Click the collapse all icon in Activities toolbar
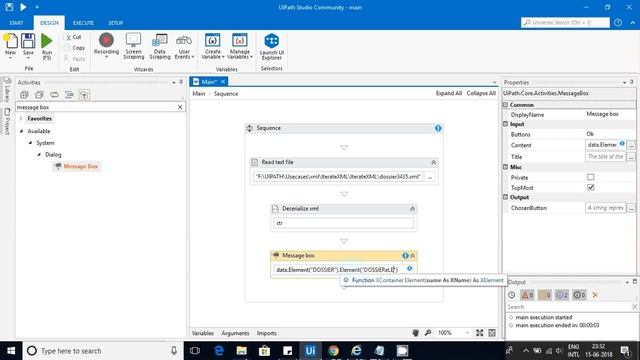The height and width of the screenshot is (360, 640). pos(39,95)
